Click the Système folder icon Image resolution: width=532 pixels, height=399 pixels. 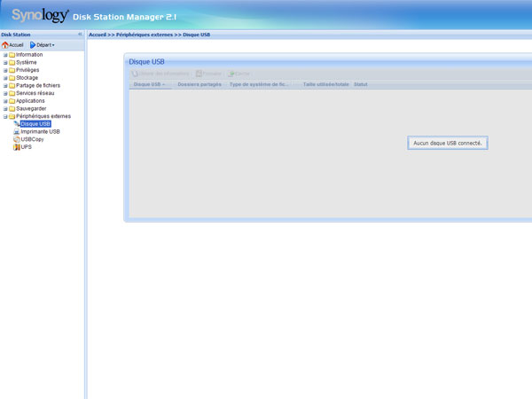click(12, 62)
